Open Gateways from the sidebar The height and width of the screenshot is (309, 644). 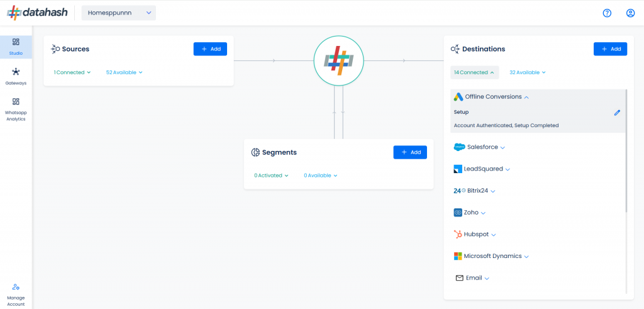[16, 77]
